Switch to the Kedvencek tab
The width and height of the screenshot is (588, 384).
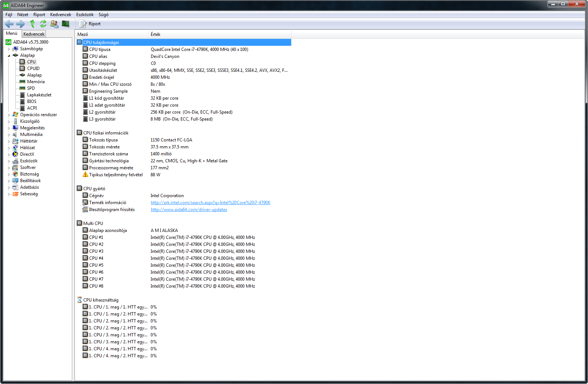click(x=34, y=34)
